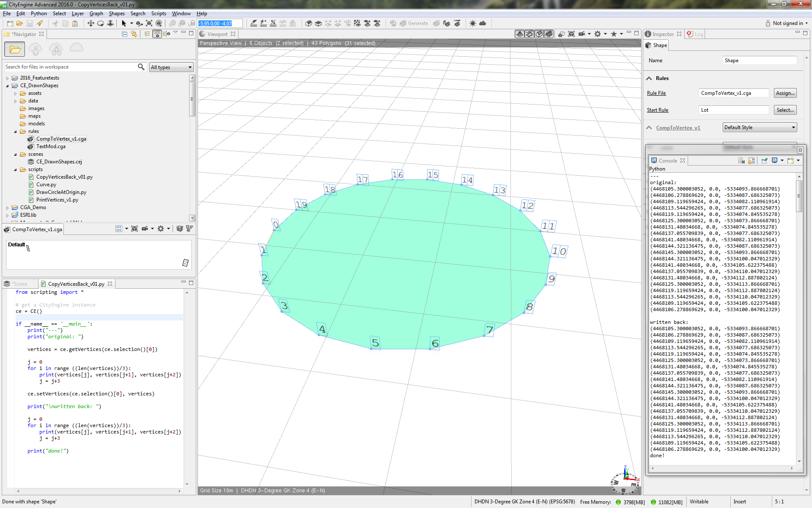
Task: Collapse the scripts folder
Action: [16, 169]
